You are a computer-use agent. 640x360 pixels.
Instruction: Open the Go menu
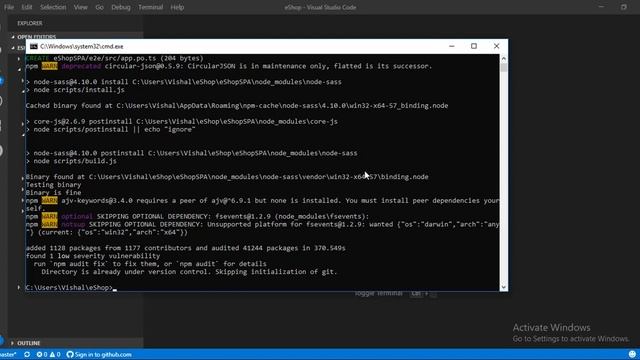coord(99,7)
